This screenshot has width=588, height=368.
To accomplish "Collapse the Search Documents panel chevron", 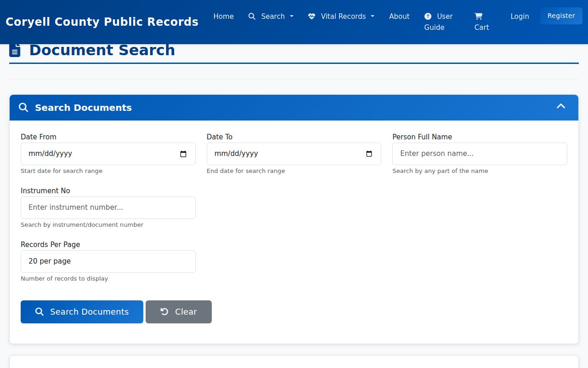I will [x=561, y=106].
